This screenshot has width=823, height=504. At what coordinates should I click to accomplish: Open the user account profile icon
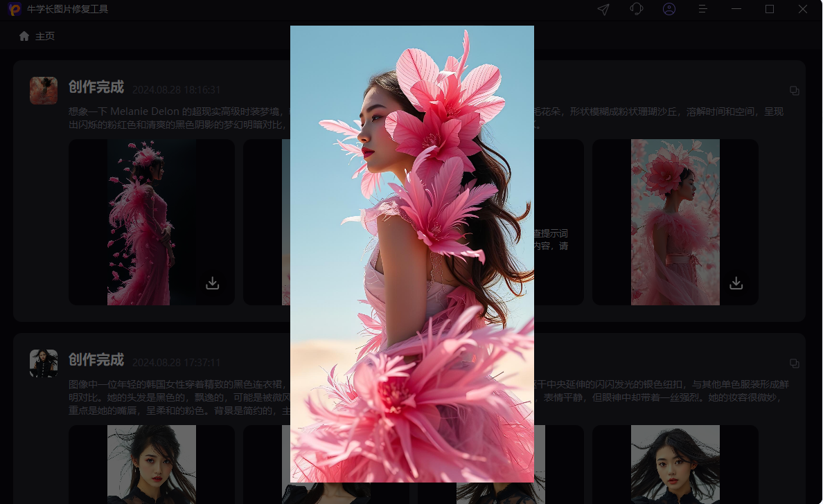tap(669, 10)
